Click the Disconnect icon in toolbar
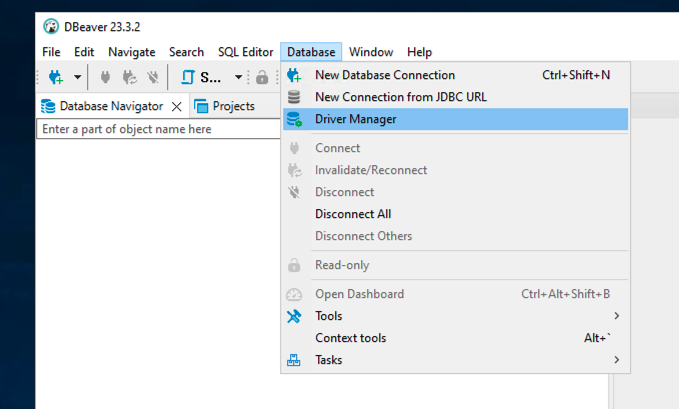Viewport: 679px width, 409px height. point(152,78)
